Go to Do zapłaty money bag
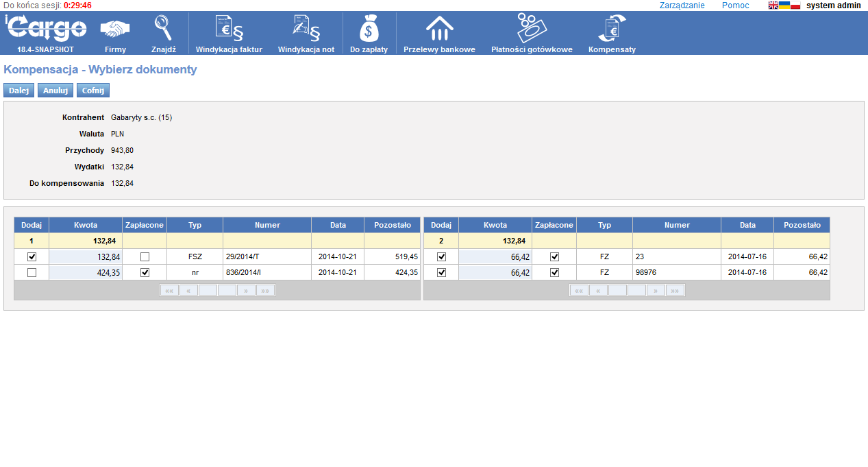This screenshot has height=467, width=868. click(369, 29)
